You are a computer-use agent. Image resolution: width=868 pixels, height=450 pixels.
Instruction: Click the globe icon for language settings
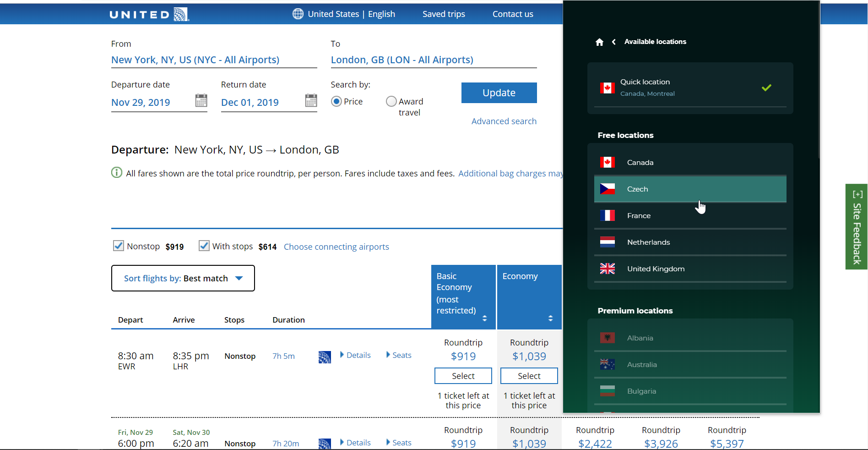point(298,14)
